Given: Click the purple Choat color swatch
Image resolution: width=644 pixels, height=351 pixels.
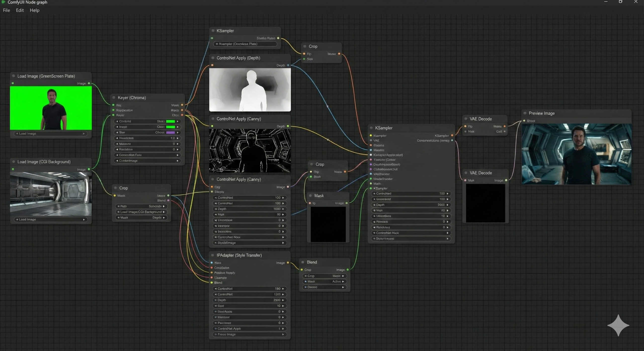Looking at the screenshot, I should coord(170,133).
